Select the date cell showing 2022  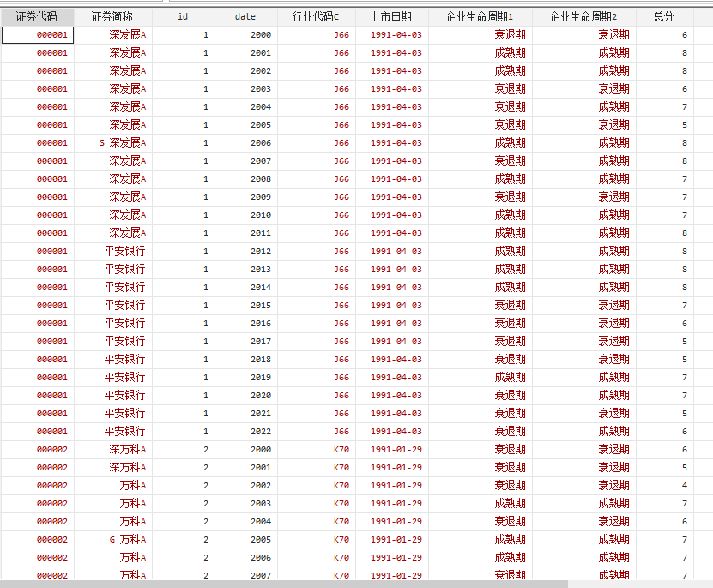(x=261, y=432)
